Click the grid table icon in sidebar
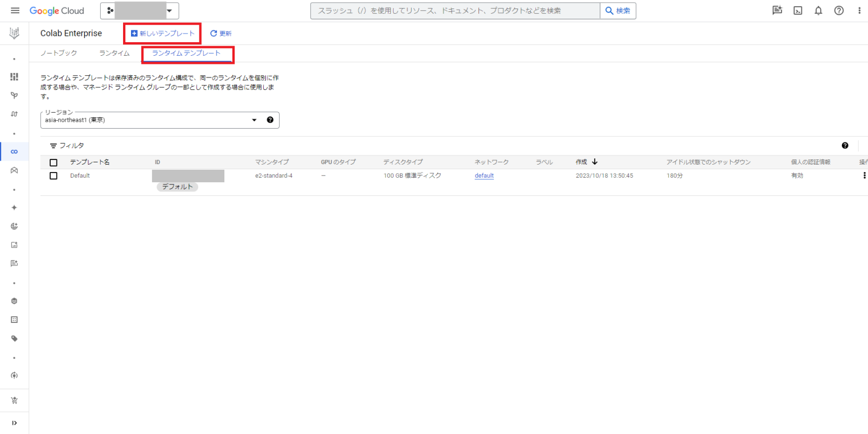This screenshot has width=868, height=434. click(x=14, y=320)
